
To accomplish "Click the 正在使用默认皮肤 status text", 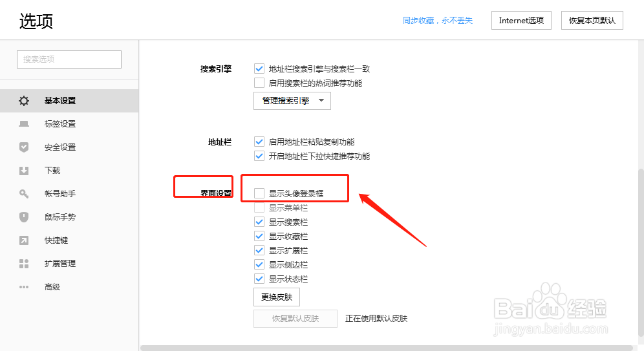I will 376,319.
